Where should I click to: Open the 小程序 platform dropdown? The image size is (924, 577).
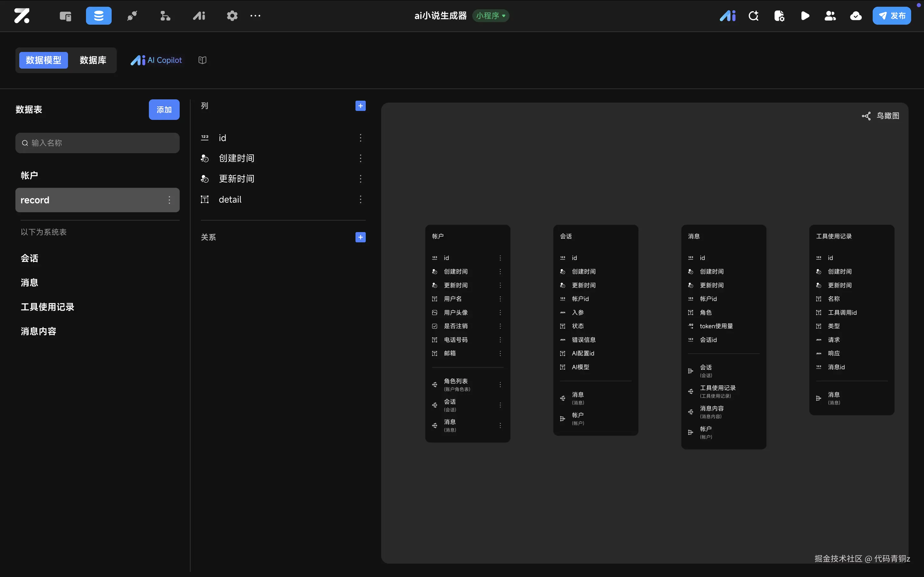(491, 16)
